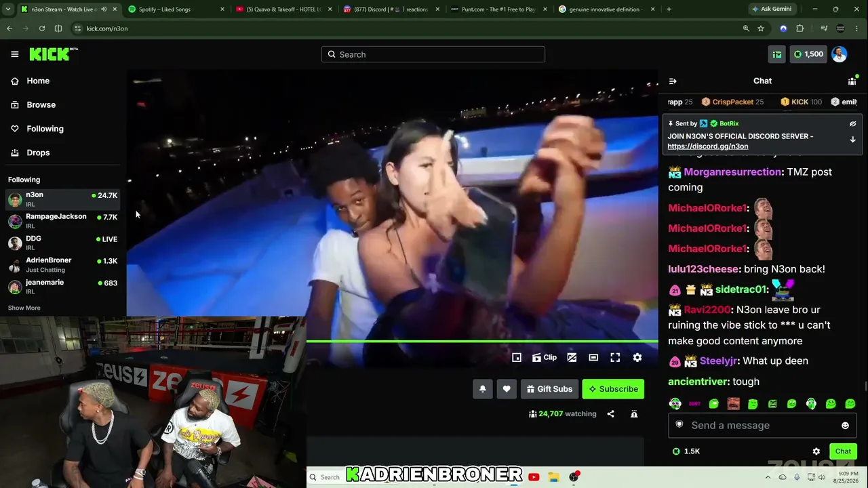Open the Kick hamburger menu
This screenshot has height=488, width=868.
[x=14, y=54]
